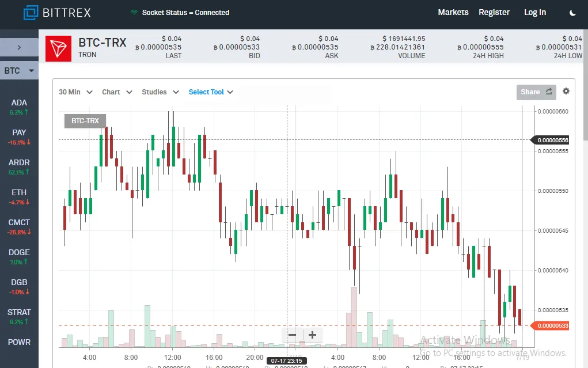Click the Socket Status = Connected text
Image resolution: width=588 pixels, height=368 pixels.
(185, 12)
